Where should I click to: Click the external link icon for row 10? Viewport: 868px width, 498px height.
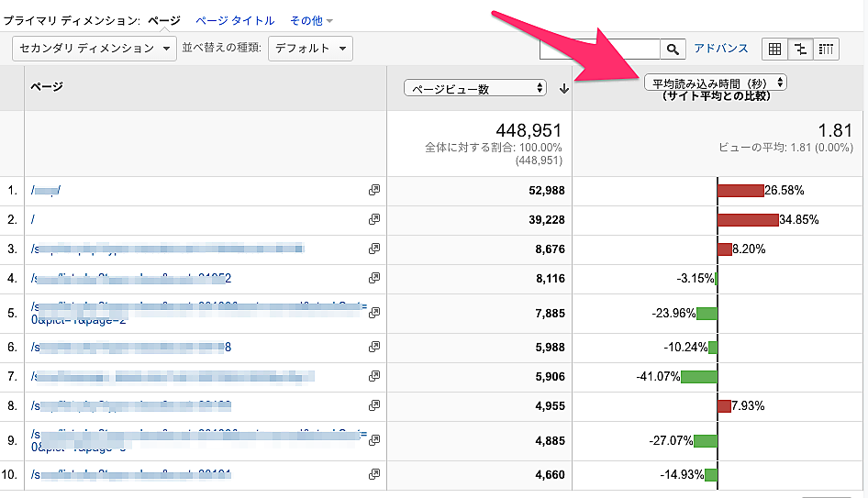click(x=373, y=474)
